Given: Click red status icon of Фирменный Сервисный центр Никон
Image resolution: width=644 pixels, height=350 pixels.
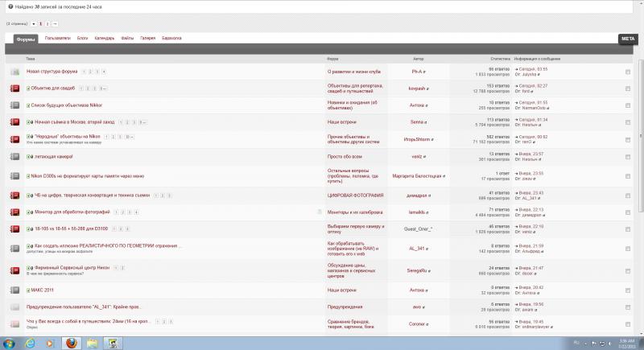Looking at the screenshot, I should click(14, 270).
